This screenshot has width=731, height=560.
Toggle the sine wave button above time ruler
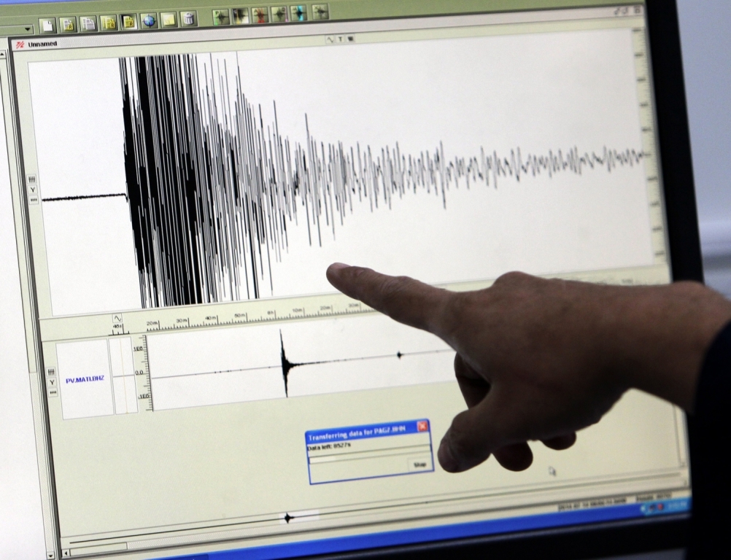coord(117,319)
